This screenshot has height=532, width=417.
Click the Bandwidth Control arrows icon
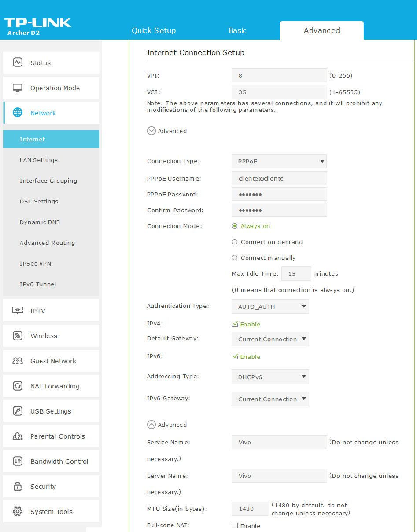18,461
